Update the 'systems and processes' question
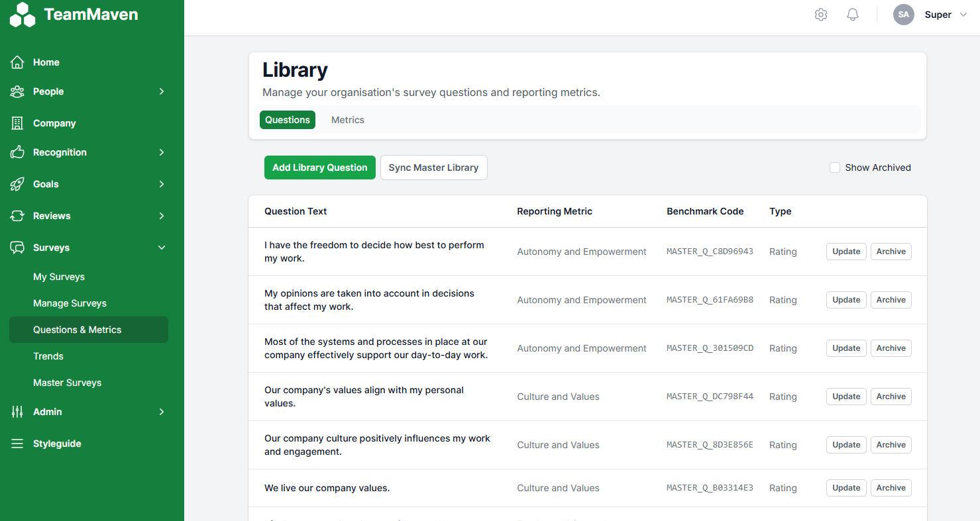 846,348
